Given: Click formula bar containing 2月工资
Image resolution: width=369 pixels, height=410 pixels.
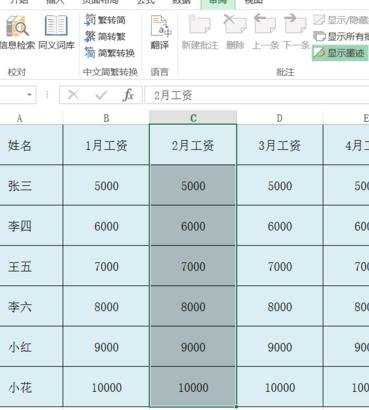Looking at the screenshot, I should point(257,95).
